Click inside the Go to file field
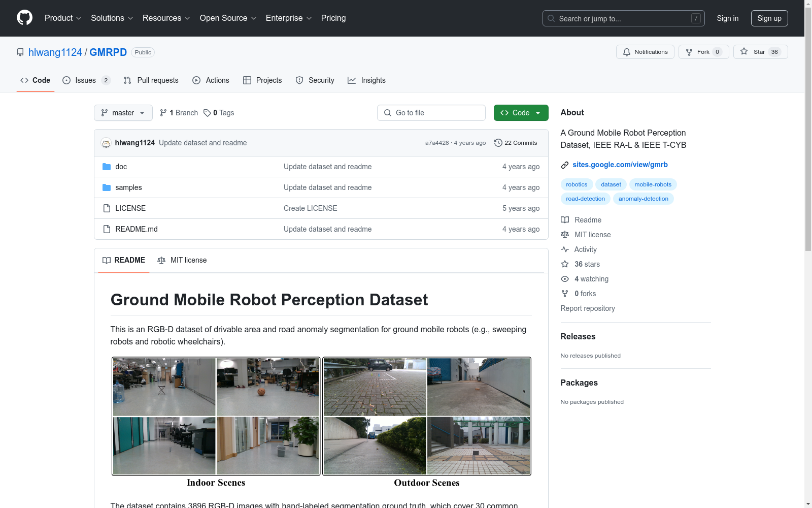 tap(431, 113)
